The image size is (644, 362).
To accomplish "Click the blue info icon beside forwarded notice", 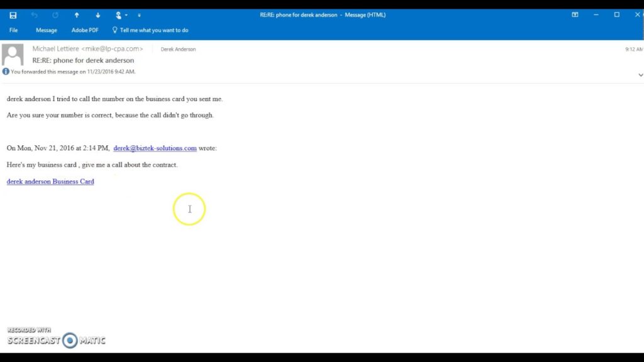I will [x=6, y=72].
